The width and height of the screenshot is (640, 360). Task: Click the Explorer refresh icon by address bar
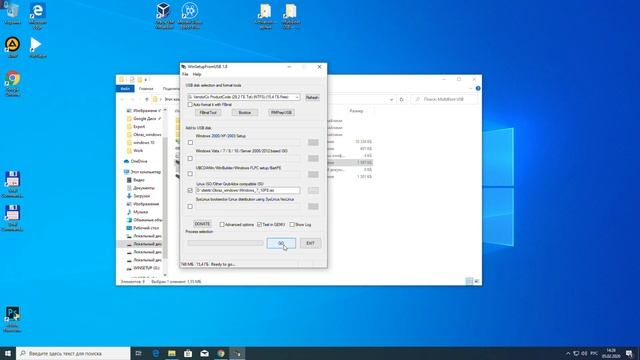click(x=402, y=99)
